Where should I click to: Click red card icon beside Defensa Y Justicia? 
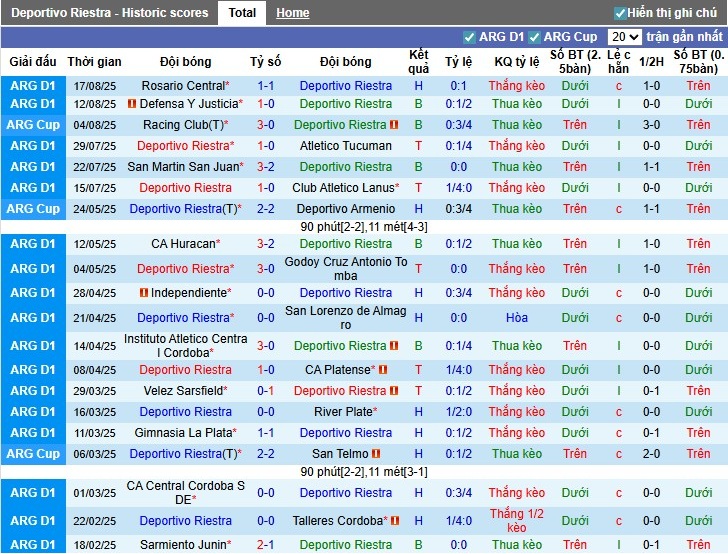(x=131, y=104)
